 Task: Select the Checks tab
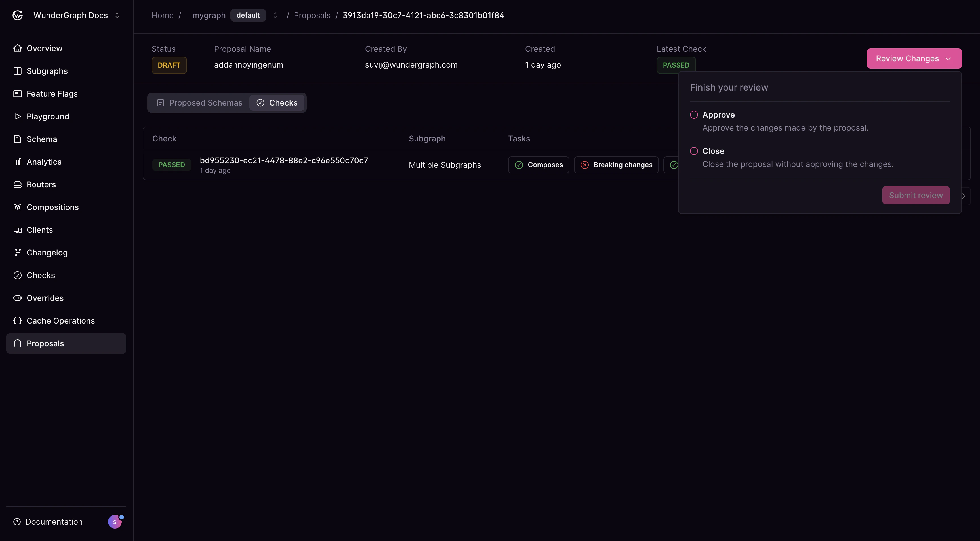click(277, 102)
